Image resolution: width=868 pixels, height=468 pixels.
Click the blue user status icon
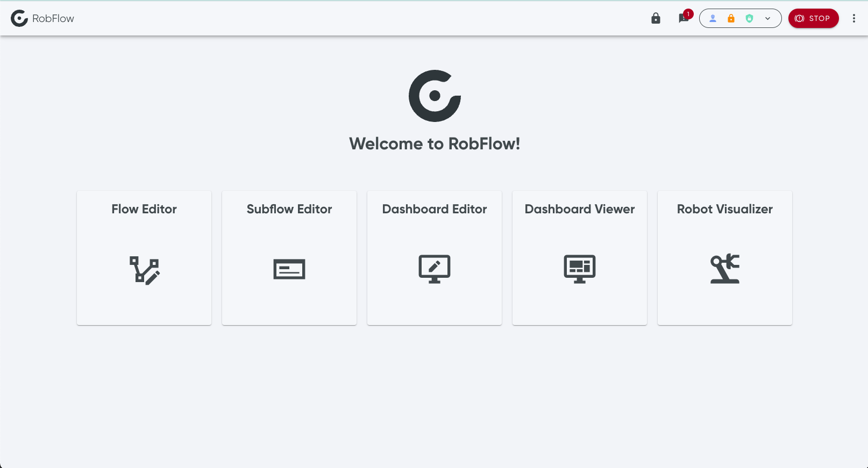click(x=713, y=18)
